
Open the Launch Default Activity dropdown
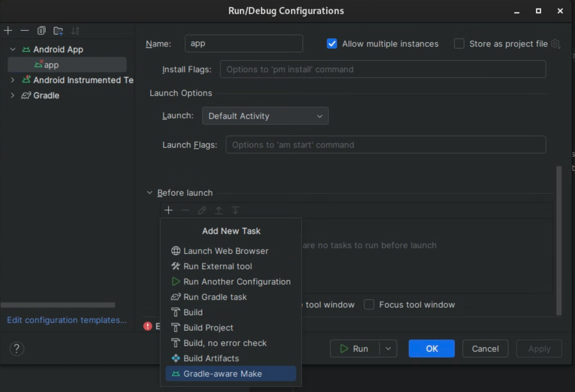click(265, 116)
